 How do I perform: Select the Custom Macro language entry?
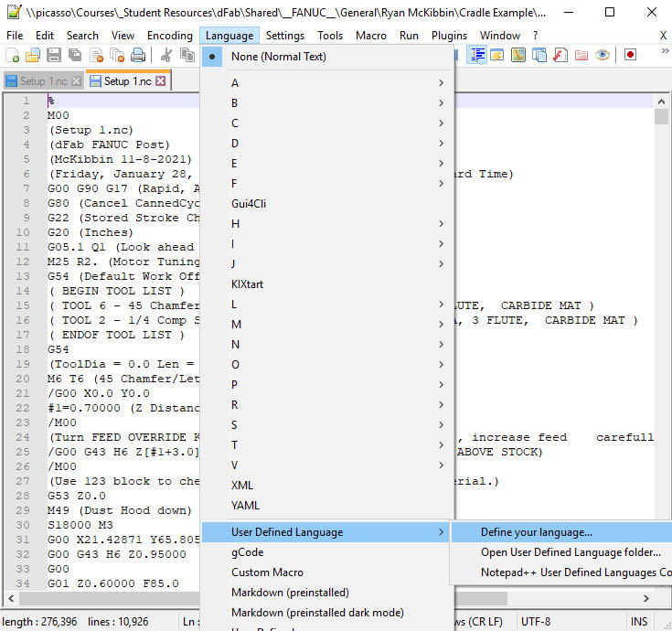point(327,572)
